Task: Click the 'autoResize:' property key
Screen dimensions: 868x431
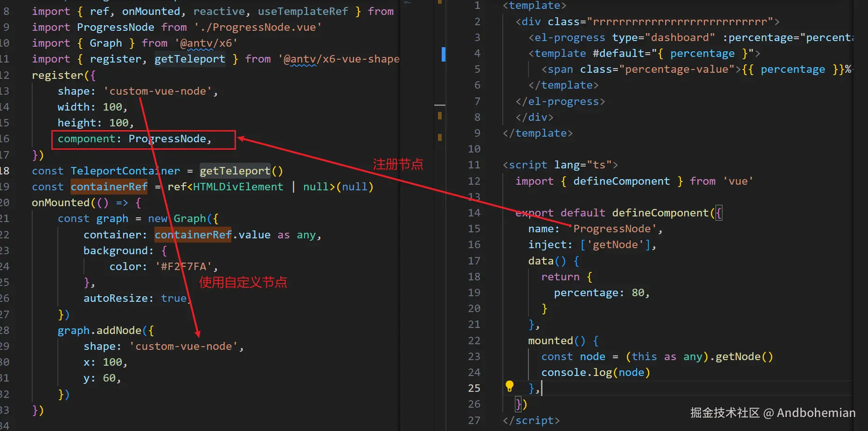Action: 118,298
